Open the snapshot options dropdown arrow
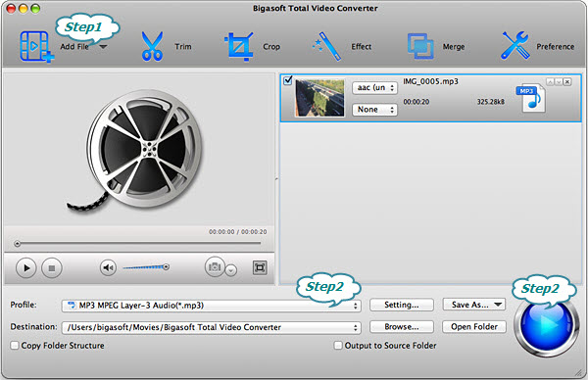588x380 pixels. (x=231, y=270)
